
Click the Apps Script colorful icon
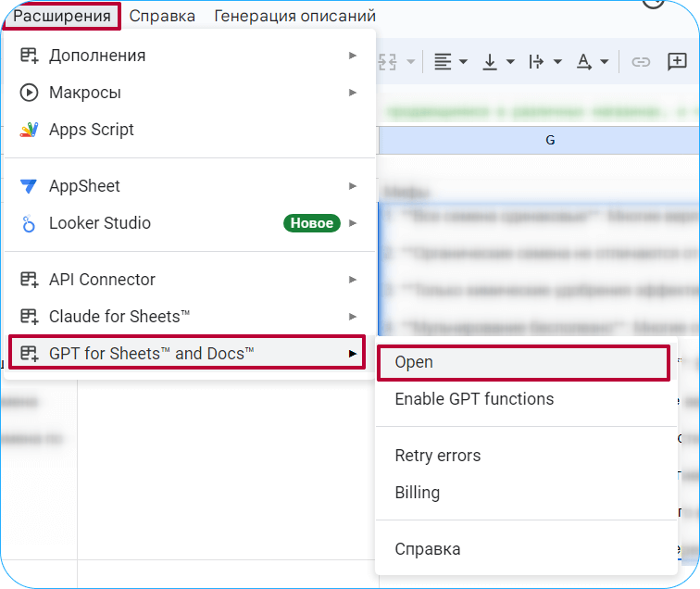pos(29,130)
